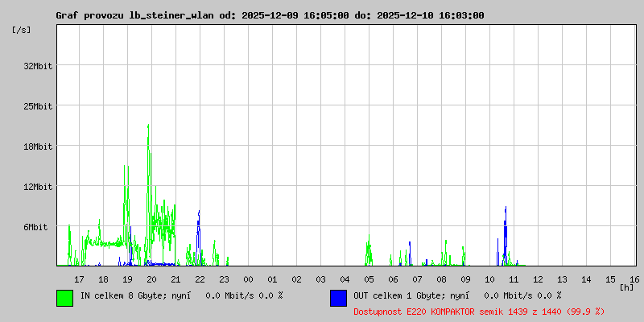Click hour label 20 on time axis
Screen dimensions: 644x322
pyautogui.click(x=151, y=279)
